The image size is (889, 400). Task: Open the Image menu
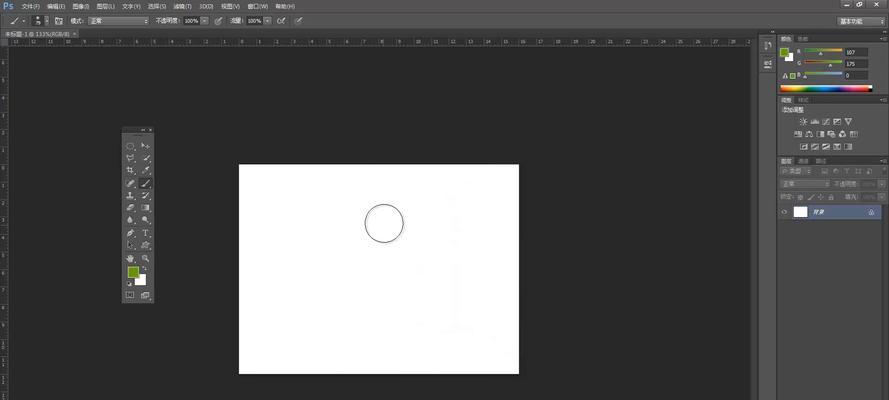pyautogui.click(x=81, y=6)
